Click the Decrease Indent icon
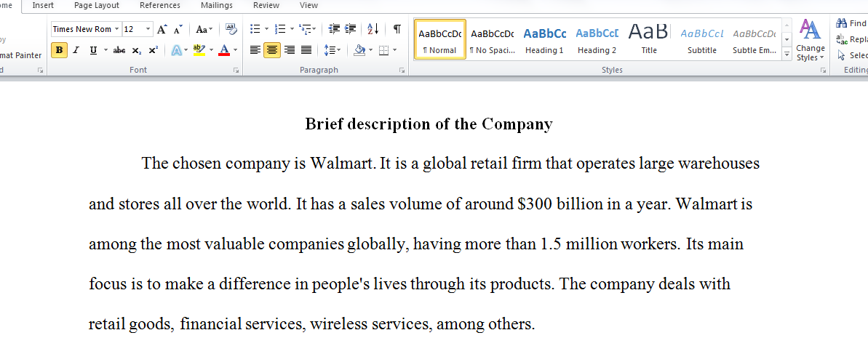Screen dimensions: 868x346 (x=334, y=29)
